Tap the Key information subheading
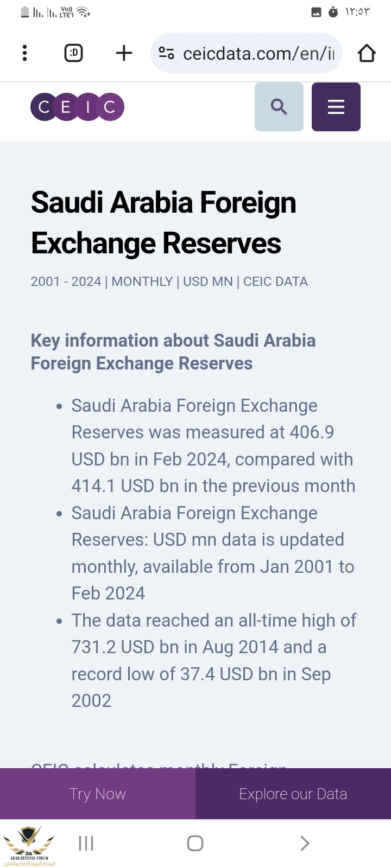The image size is (391, 868). [173, 352]
